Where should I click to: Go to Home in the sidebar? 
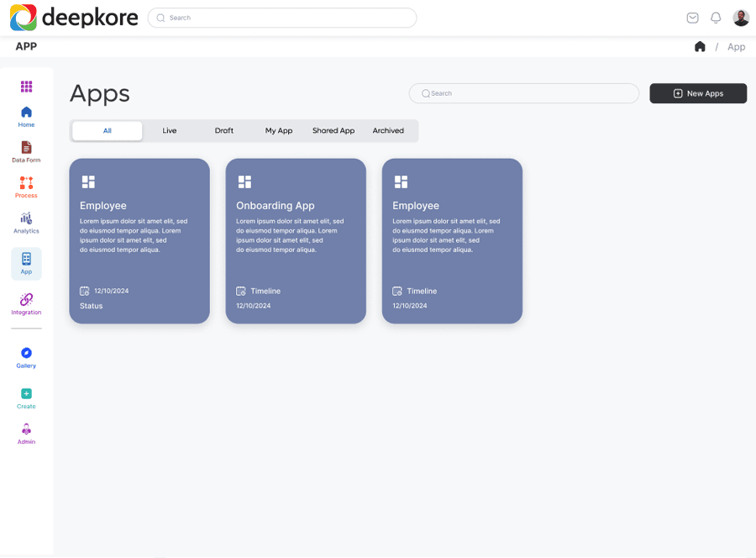click(x=26, y=117)
